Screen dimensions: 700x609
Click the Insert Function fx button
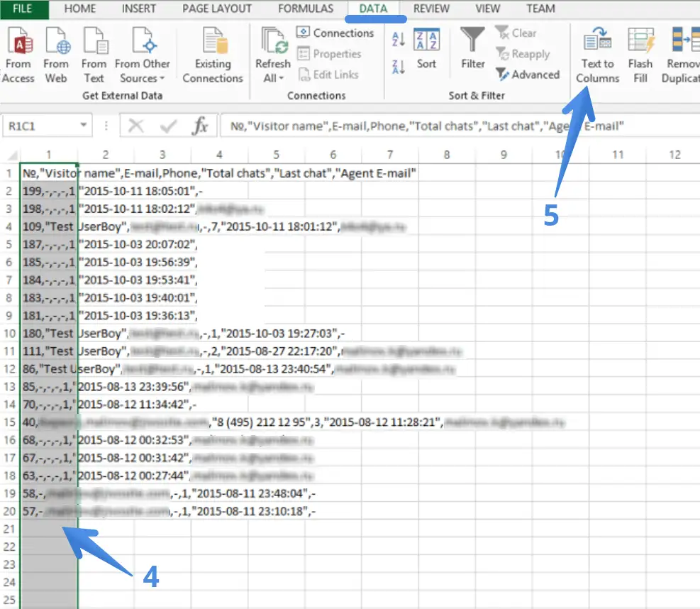(x=200, y=126)
